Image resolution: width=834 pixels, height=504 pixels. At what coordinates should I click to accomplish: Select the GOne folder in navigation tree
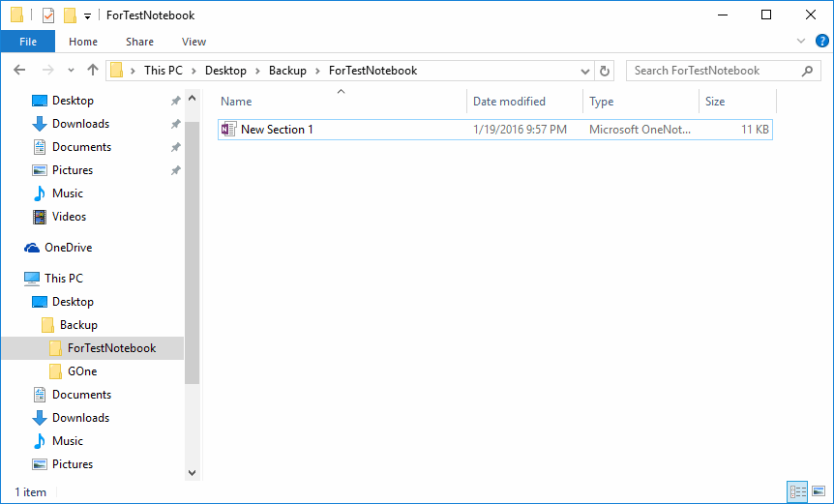(82, 371)
